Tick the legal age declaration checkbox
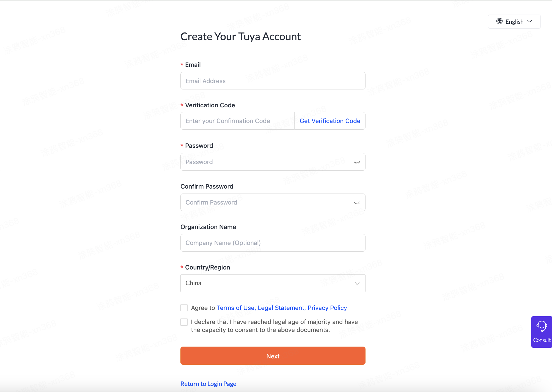Screen dimensions: 552x392 tap(184, 322)
